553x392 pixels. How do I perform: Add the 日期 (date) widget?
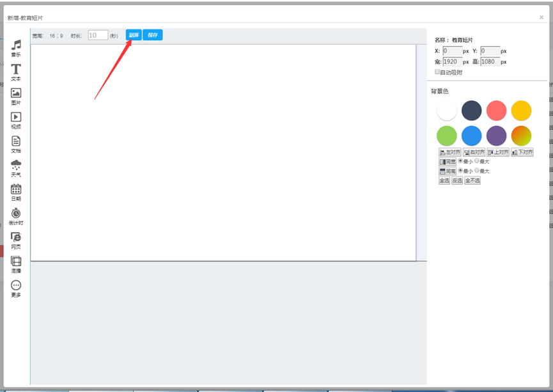pos(16,191)
